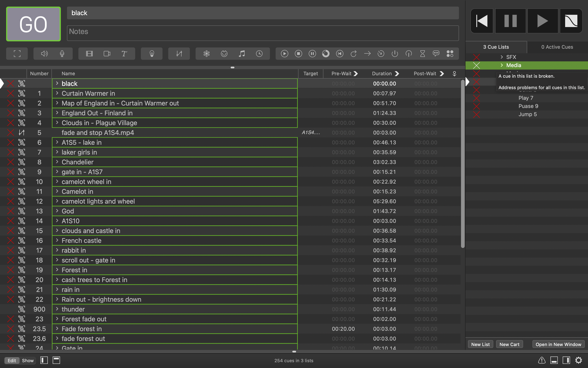Add a new Fade cue
This screenshot has height=368, width=588.
click(x=179, y=53)
